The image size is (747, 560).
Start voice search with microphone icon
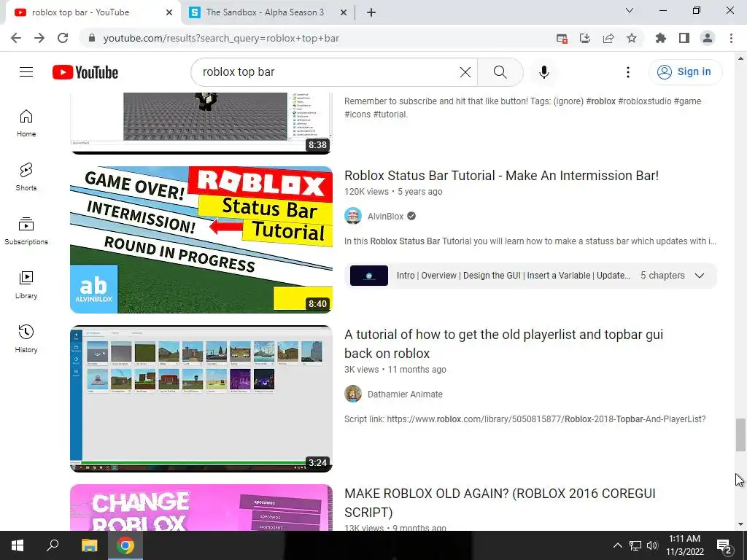pyautogui.click(x=543, y=72)
